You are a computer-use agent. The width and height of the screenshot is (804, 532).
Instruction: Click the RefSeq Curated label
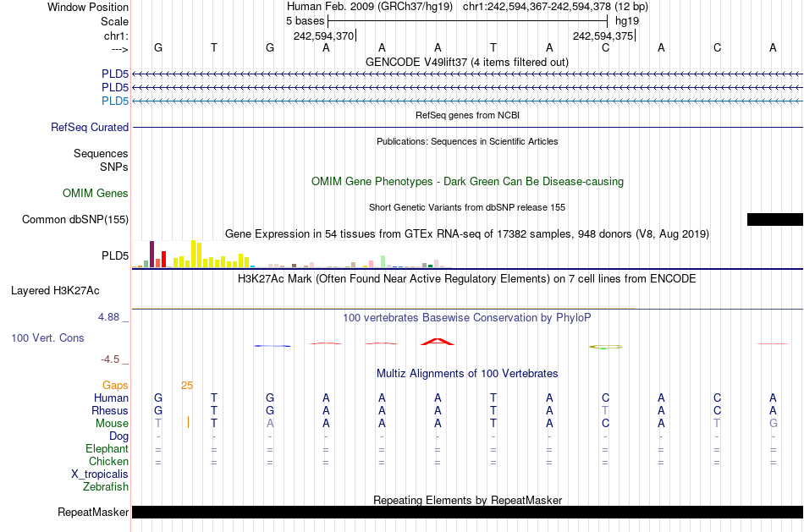90,127
